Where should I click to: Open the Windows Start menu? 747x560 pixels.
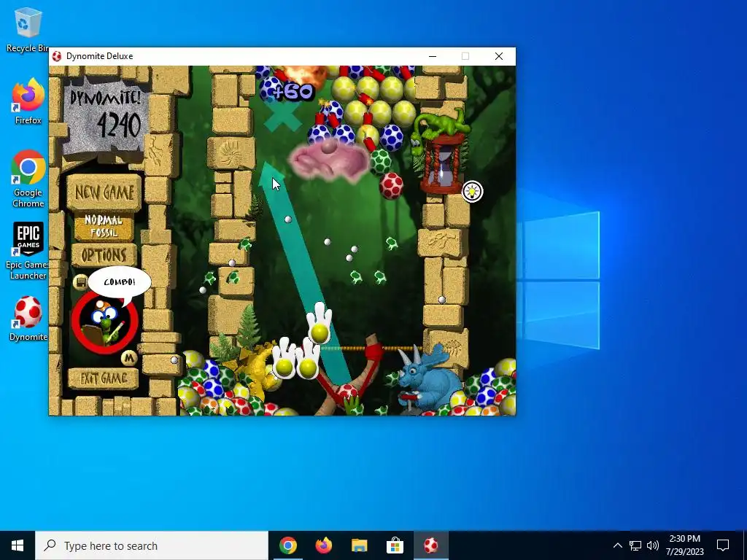click(x=18, y=545)
